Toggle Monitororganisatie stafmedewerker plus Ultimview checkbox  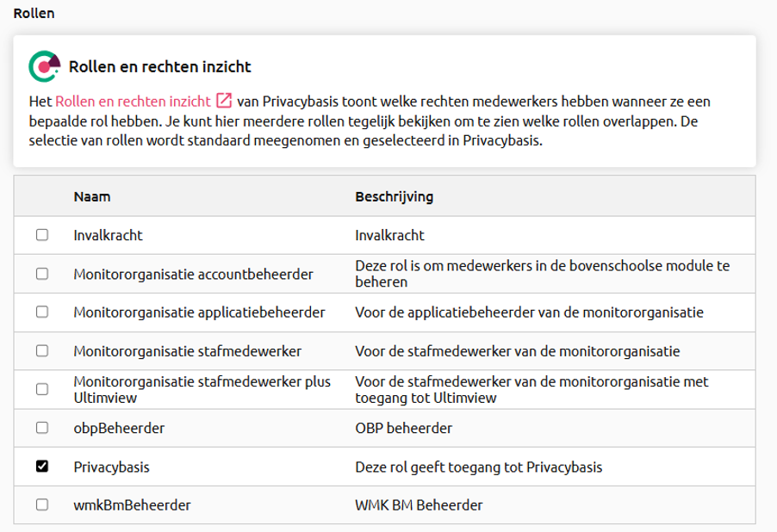[x=41, y=389]
